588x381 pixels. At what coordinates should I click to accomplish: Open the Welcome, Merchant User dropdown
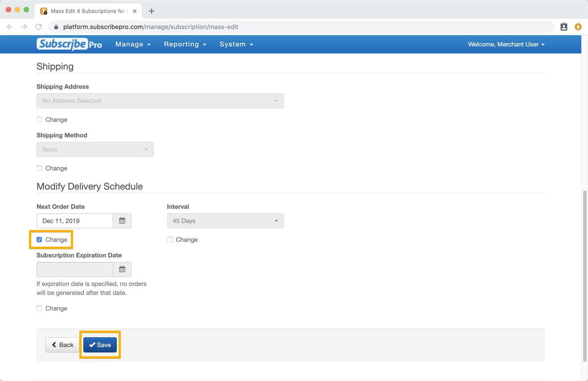click(x=506, y=44)
